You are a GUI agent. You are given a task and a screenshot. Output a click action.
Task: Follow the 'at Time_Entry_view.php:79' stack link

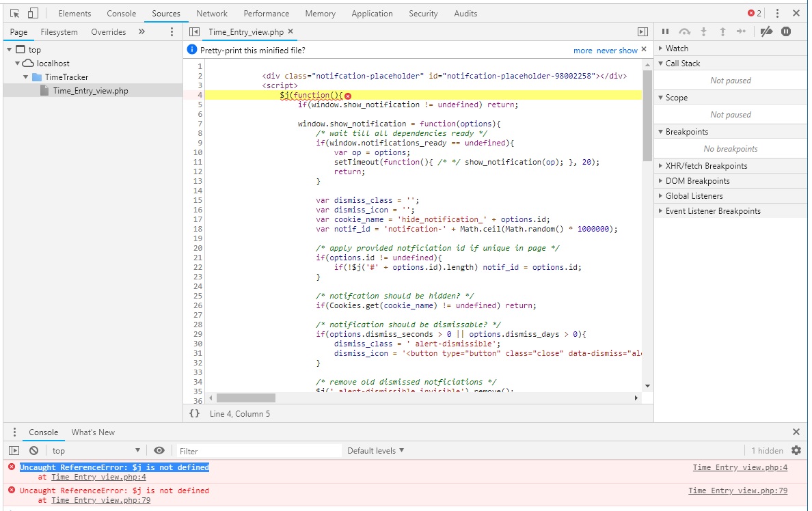coord(101,501)
